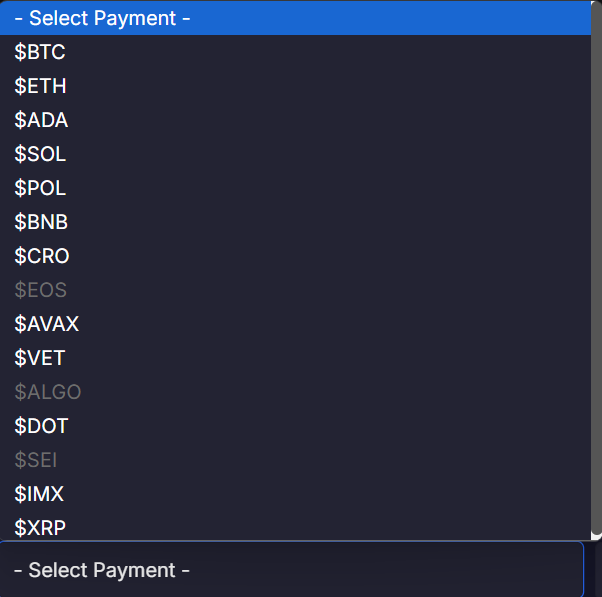Select the $AVAX payment option
Image resolution: width=602 pixels, height=597 pixels.
(x=295, y=324)
